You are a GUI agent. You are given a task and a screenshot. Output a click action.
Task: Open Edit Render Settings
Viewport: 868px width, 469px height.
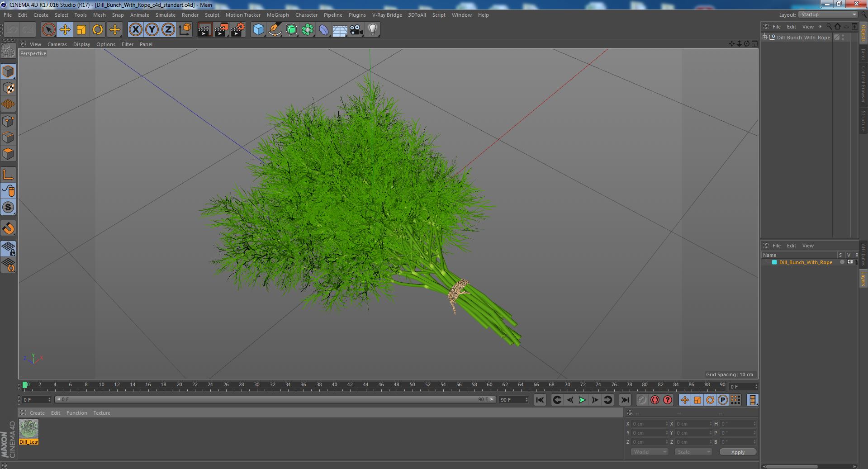[238, 30]
